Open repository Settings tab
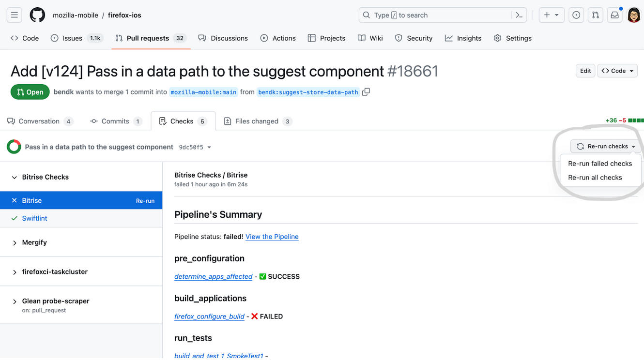 513,38
